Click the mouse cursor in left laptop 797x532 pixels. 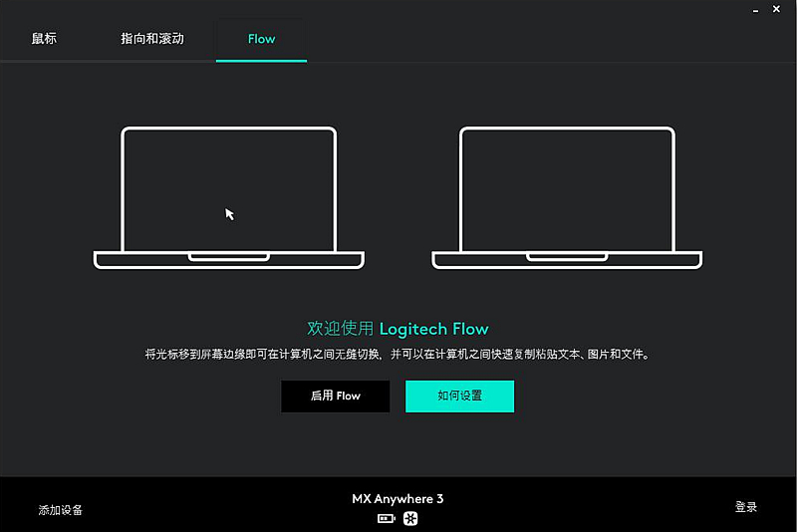[230, 214]
